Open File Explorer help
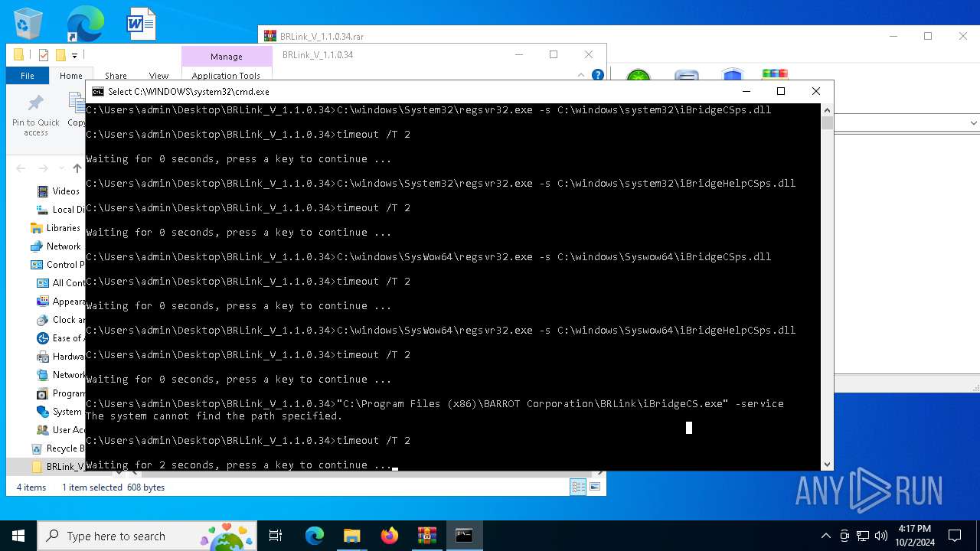The height and width of the screenshot is (551, 980). pos(598,75)
